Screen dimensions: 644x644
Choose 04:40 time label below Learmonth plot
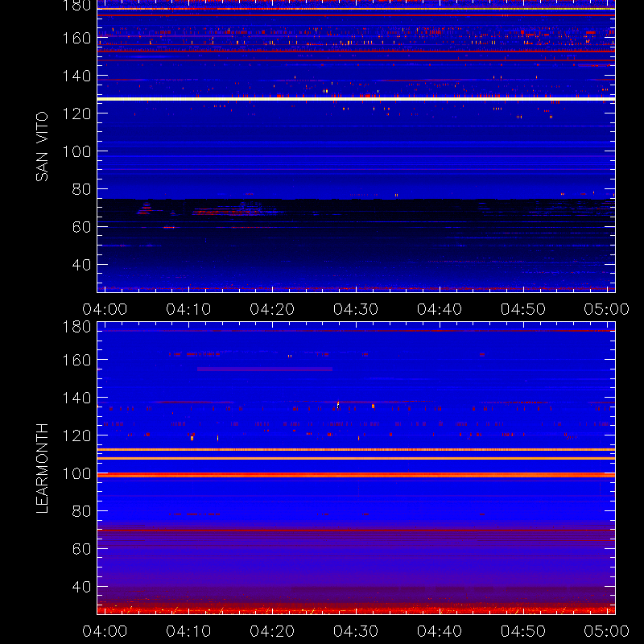(440, 631)
